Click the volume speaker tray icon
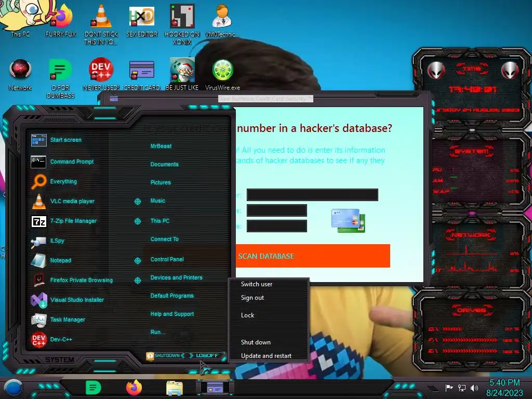Screen dimensions: 532x399 (x=474, y=388)
